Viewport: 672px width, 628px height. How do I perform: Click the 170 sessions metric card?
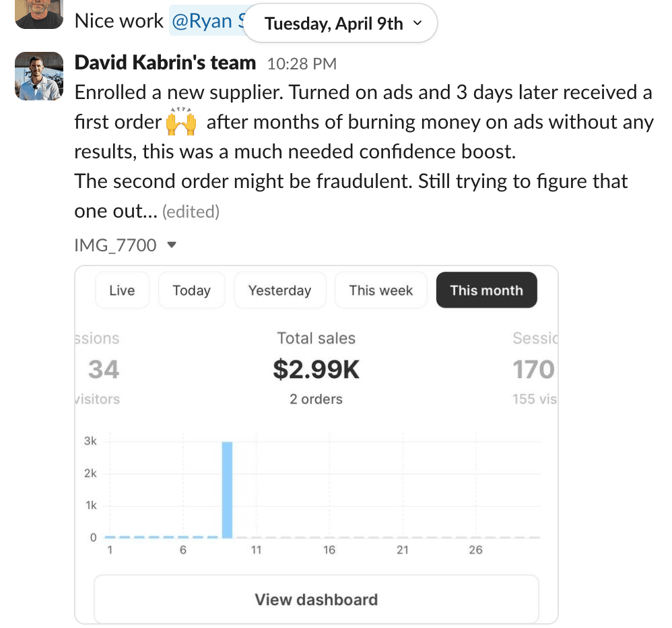[x=533, y=369]
